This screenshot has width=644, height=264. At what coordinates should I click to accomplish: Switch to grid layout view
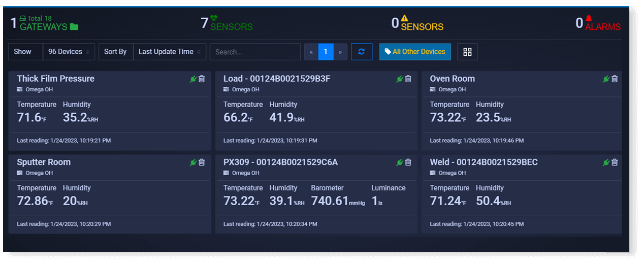tap(467, 52)
